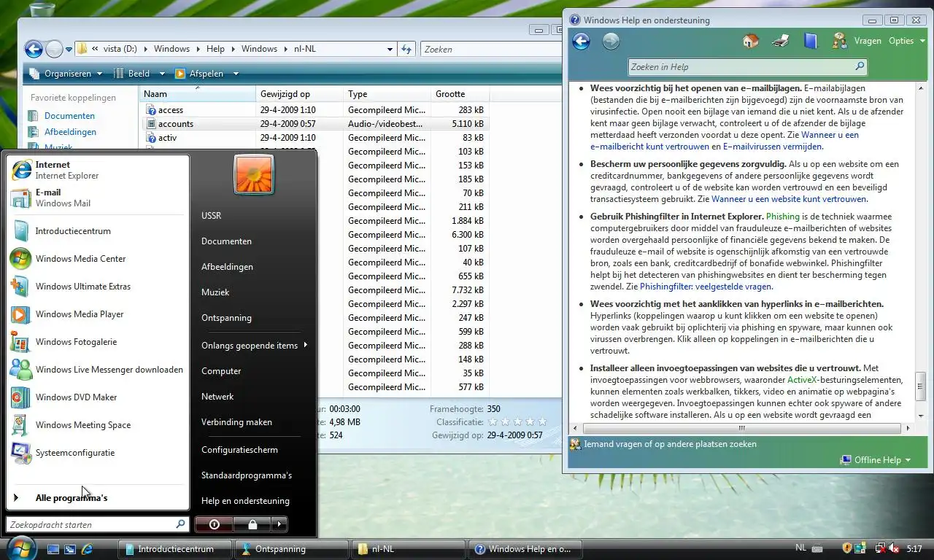This screenshot has height=560, width=934.
Task: Launch Internet Explorer from Start menu
Action: coord(98,170)
